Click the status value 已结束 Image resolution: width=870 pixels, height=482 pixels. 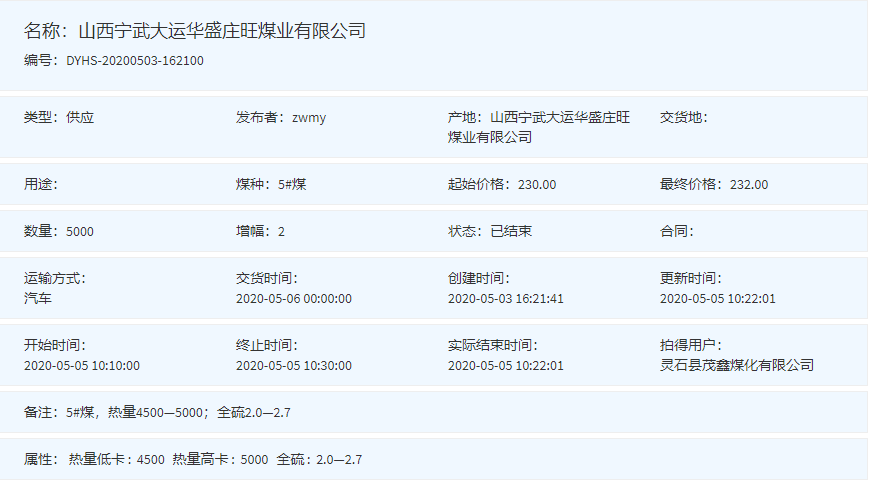(511, 231)
